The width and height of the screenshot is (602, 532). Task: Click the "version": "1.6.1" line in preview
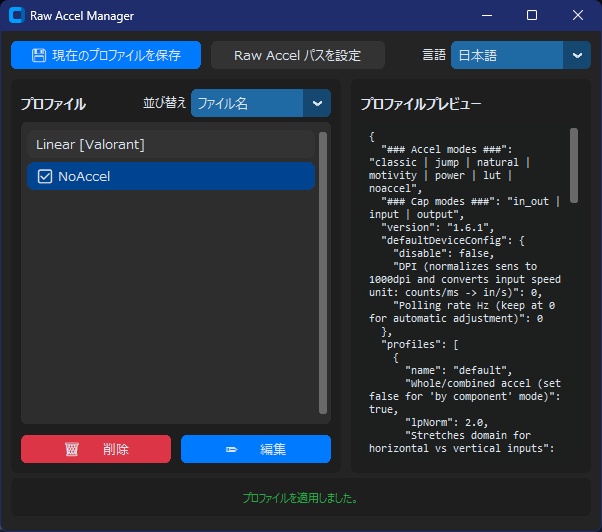tap(437, 228)
